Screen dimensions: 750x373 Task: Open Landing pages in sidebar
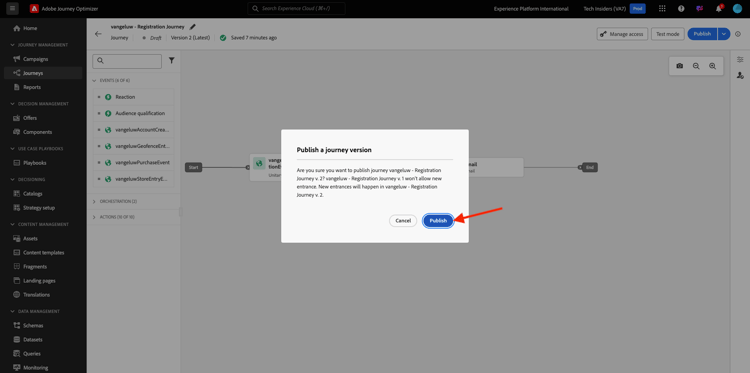[x=39, y=281]
